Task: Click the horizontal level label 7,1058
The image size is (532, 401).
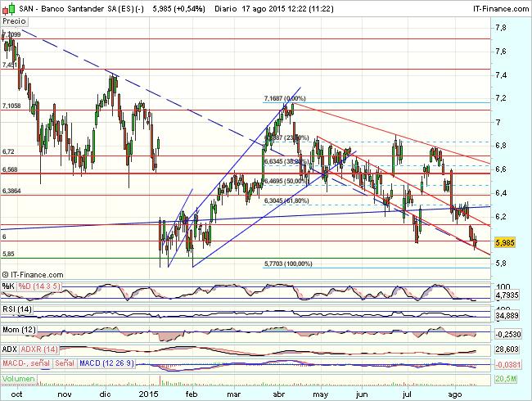Action: (11, 106)
